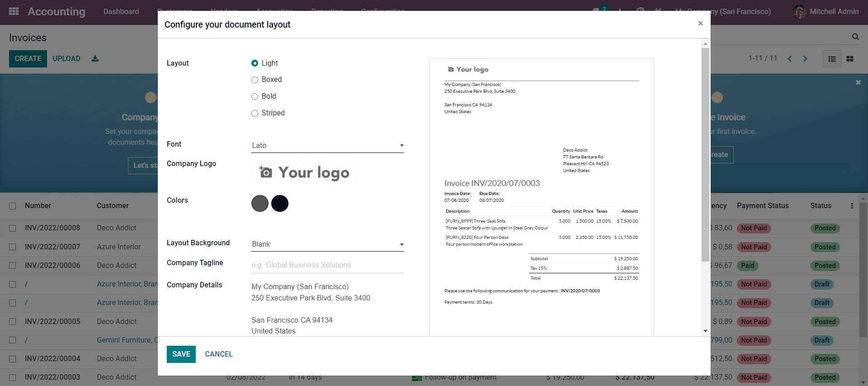Sort by Customer column header
This screenshot has width=868, height=386.
coord(113,206)
